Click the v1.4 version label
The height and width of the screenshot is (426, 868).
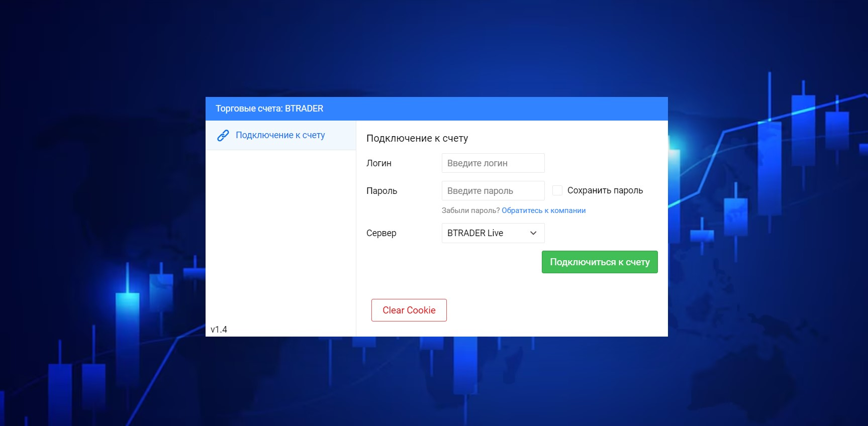coord(219,330)
